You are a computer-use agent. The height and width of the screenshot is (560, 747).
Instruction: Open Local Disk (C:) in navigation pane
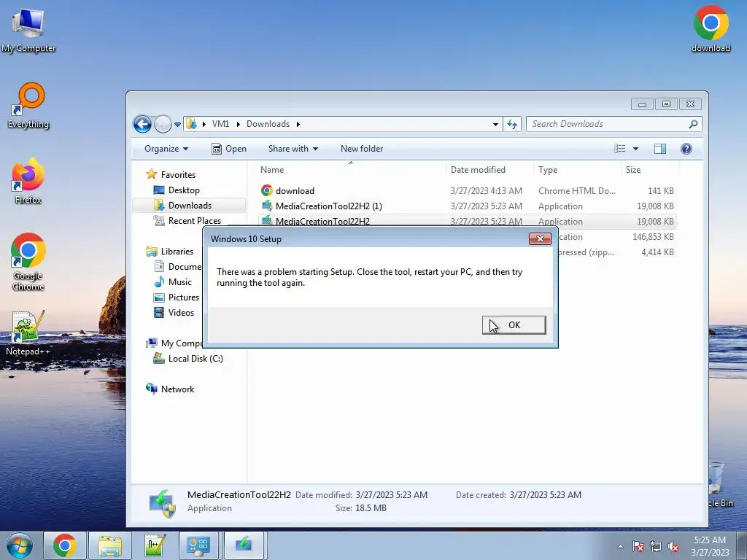(196, 359)
